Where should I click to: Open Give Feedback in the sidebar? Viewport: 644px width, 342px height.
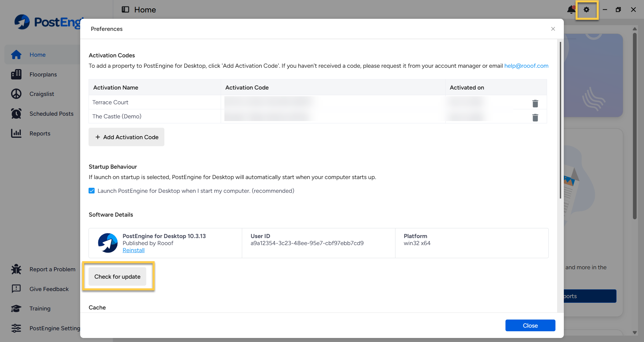click(x=49, y=289)
